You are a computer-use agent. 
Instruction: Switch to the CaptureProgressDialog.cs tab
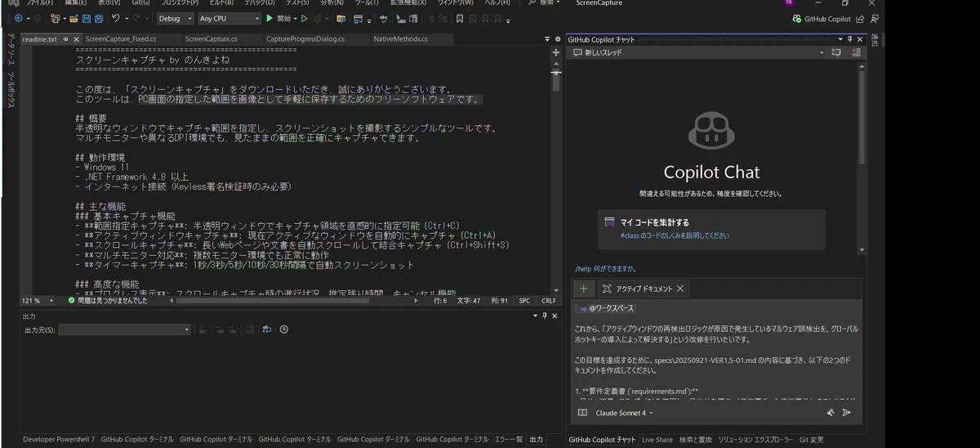[305, 38]
